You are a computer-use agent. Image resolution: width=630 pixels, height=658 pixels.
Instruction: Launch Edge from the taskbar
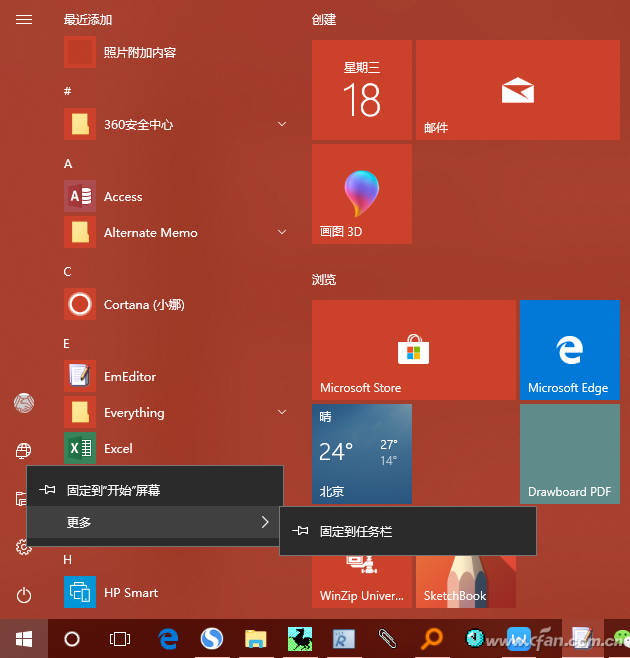[168, 639]
